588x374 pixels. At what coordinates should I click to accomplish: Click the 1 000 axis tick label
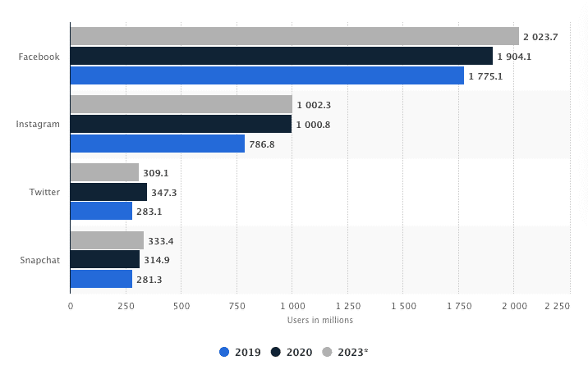pos(292,306)
